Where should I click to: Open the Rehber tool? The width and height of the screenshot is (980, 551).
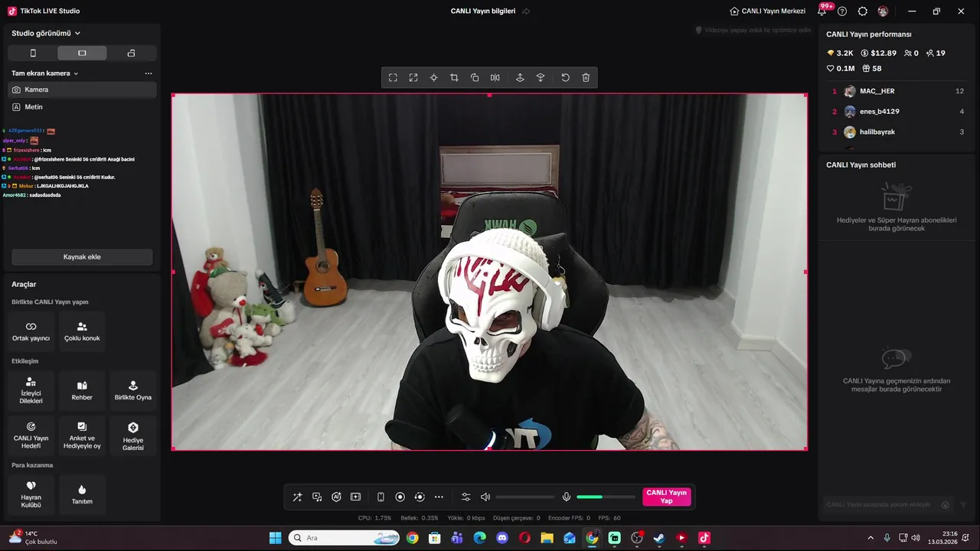pyautogui.click(x=82, y=391)
